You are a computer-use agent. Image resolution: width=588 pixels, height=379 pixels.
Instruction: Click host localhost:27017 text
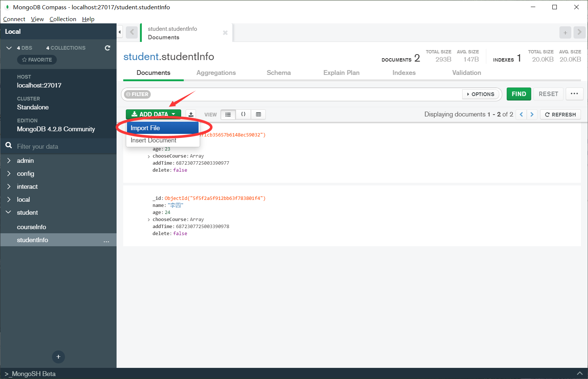coord(39,85)
